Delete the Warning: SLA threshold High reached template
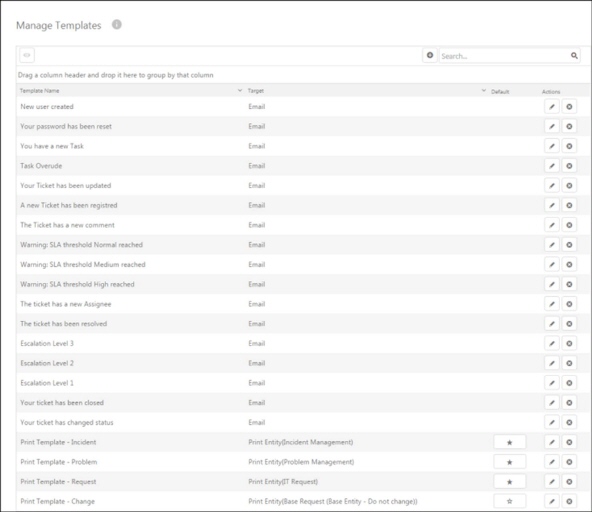The width and height of the screenshot is (592, 512). pos(569,284)
